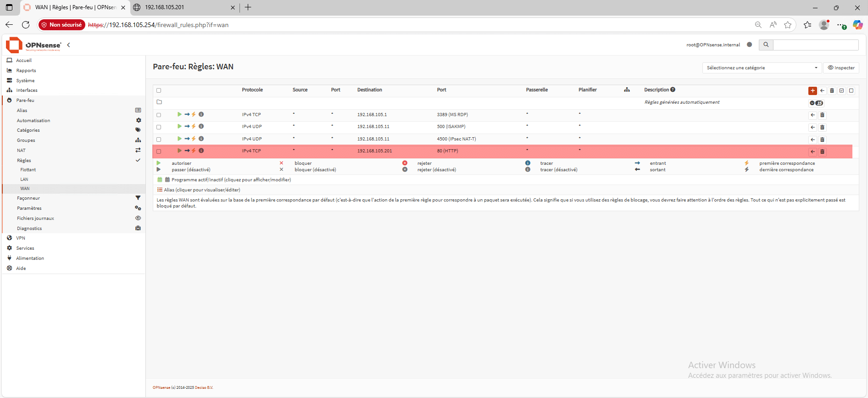This screenshot has height=398, width=868.
Task: Click the OPNsense logo
Action: click(33, 45)
